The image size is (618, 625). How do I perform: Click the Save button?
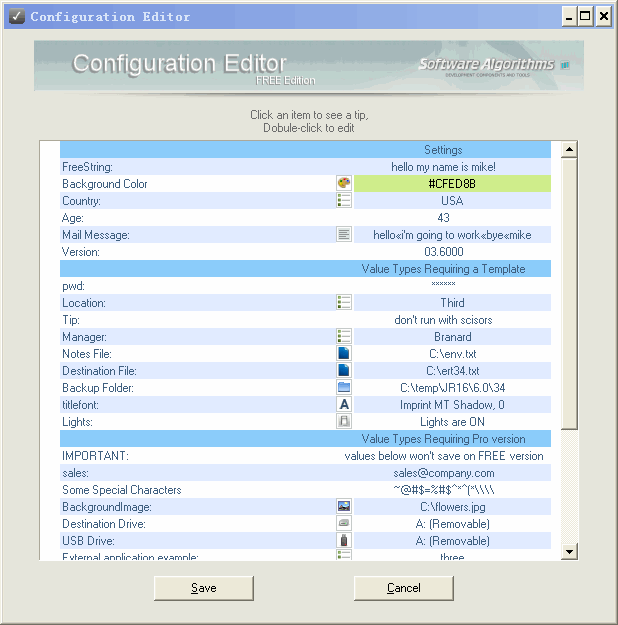pyautogui.click(x=204, y=588)
